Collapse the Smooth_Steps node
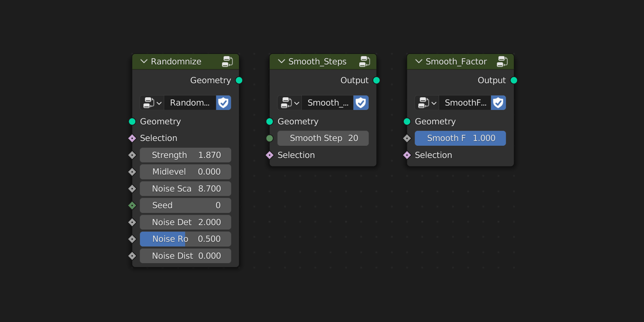The height and width of the screenshot is (322, 644). pos(281,61)
